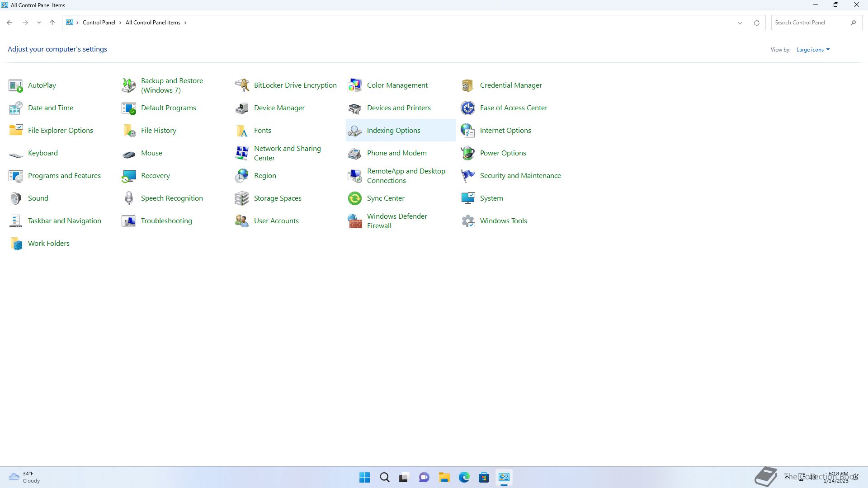Click the Fonts folder icon
Viewport: 868px width, 488px height.
[x=242, y=131]
